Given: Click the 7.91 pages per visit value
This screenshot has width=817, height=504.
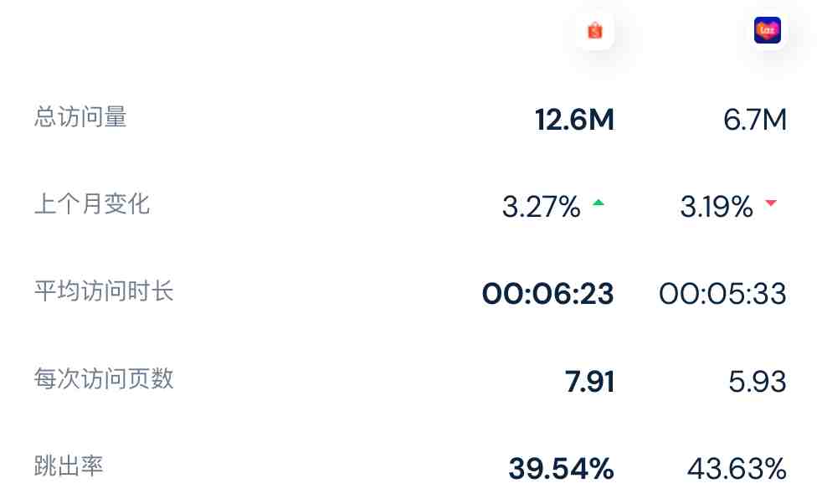Looking at the screenshot, I should (590, 382).
